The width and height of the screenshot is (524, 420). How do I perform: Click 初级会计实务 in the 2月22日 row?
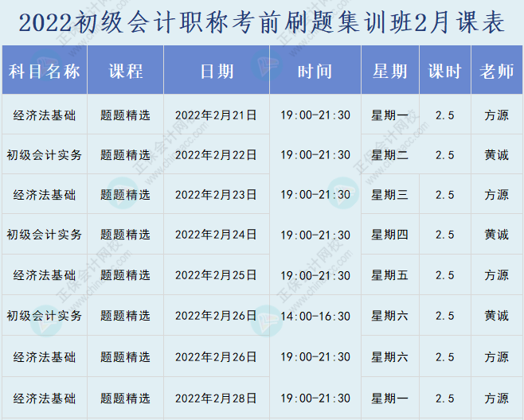tap(45, 155)
